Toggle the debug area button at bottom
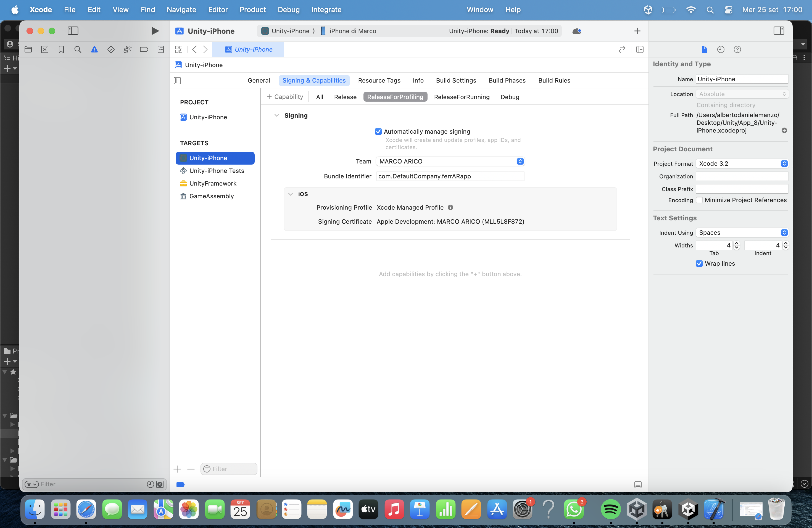Screen dimensions: 812x528 pyautogui.click(x=638, y=485)
